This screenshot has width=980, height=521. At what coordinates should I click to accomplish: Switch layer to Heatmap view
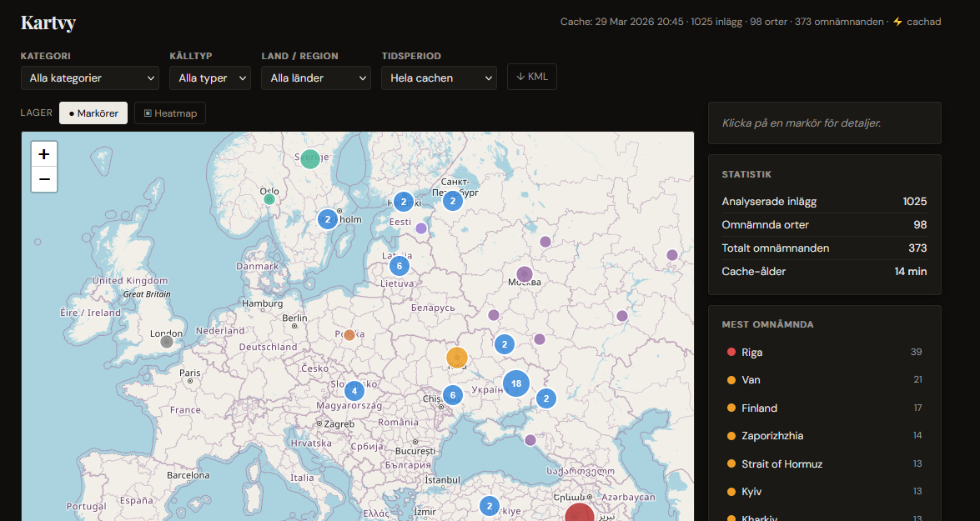click(x=170, y=113)
